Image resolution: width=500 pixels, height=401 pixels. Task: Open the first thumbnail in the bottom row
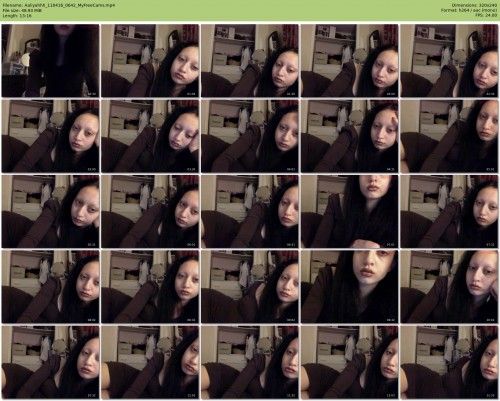click(50, 362)
